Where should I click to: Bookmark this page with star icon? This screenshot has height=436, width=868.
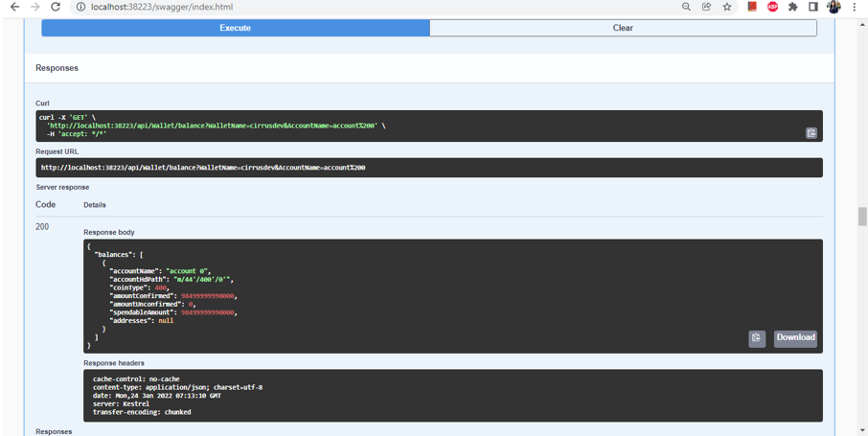(727, 7)
